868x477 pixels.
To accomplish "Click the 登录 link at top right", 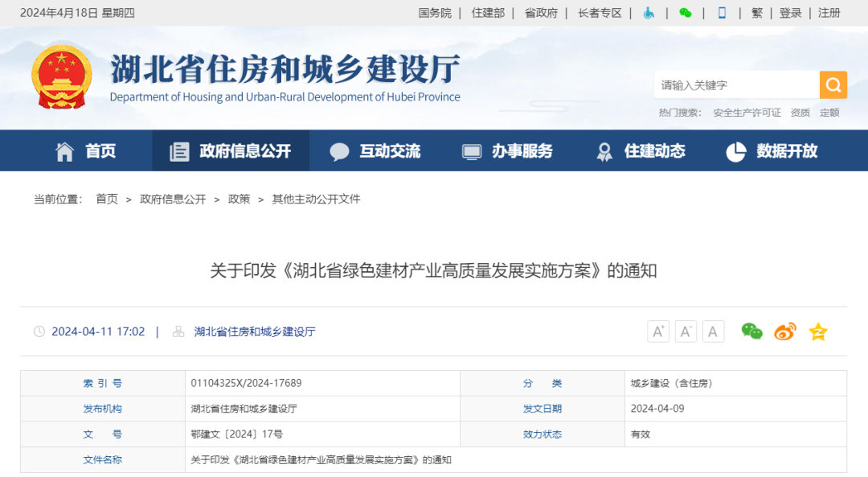I will [x=790, y=13].
